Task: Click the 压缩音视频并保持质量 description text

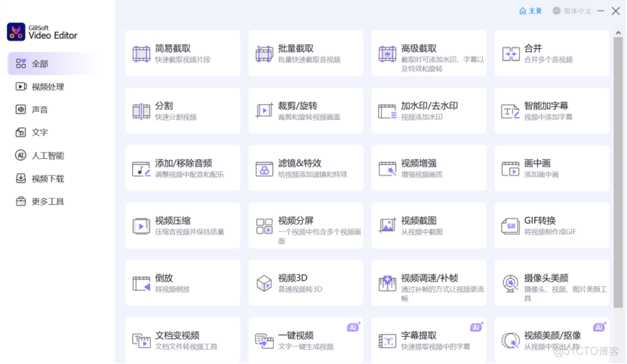Action: [x=189, y=232]
